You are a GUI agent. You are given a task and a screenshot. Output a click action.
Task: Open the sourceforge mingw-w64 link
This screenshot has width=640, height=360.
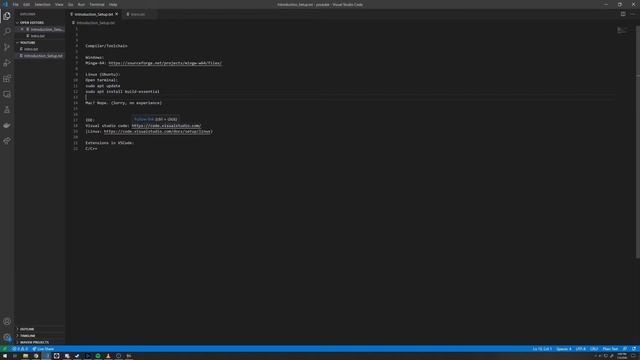coord(165,63)
